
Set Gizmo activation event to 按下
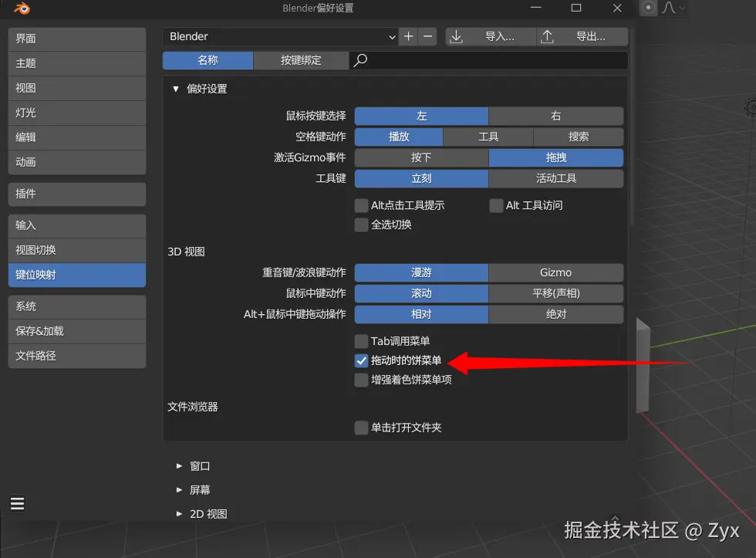coord(421,157)
